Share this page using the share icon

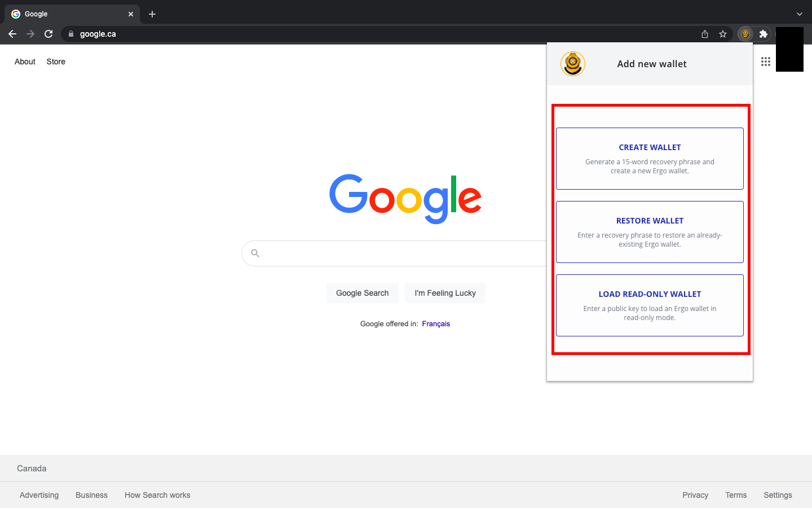705,34
